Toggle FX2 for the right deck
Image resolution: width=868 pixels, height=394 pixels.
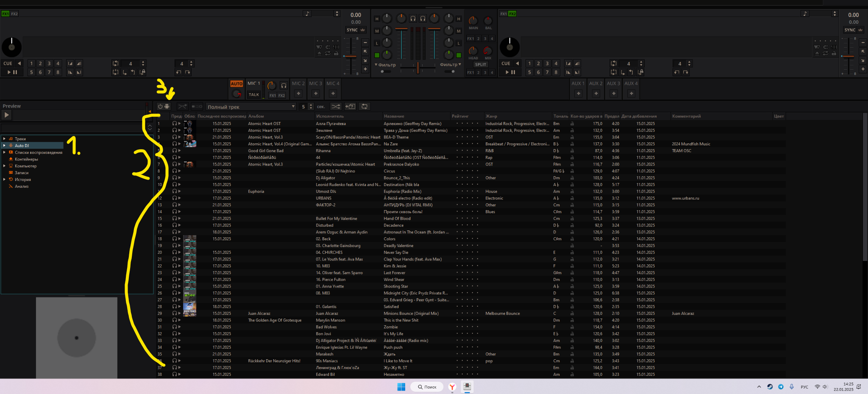pos(512,14)
